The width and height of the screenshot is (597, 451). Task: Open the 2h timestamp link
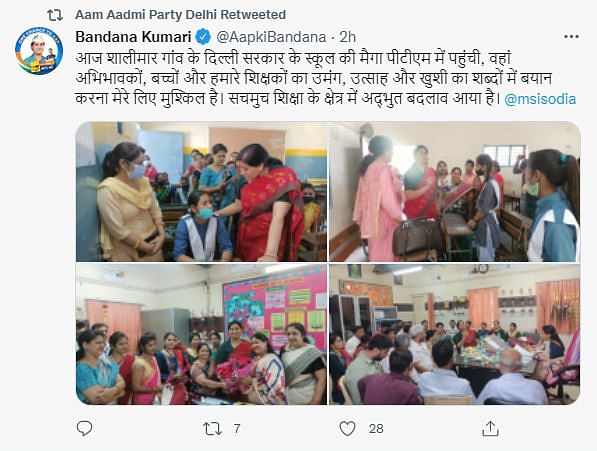[x=347, y=37]
